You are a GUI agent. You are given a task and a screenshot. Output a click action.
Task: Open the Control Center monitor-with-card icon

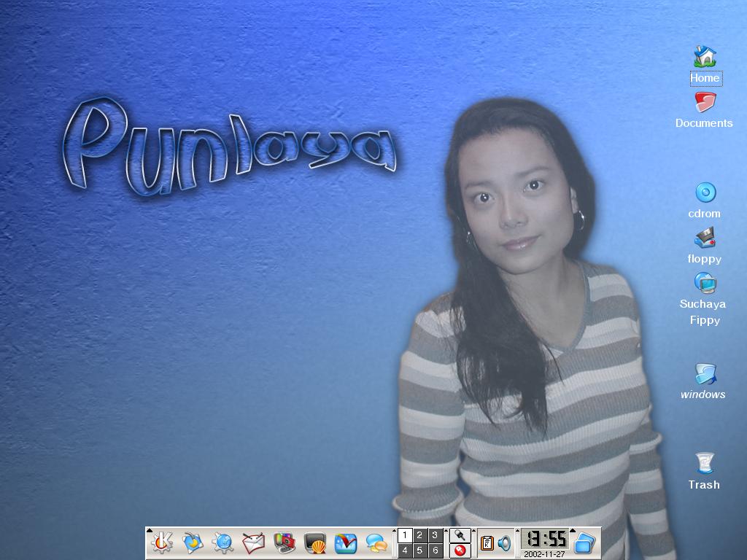pyautogui.click(x=285, y=542)
